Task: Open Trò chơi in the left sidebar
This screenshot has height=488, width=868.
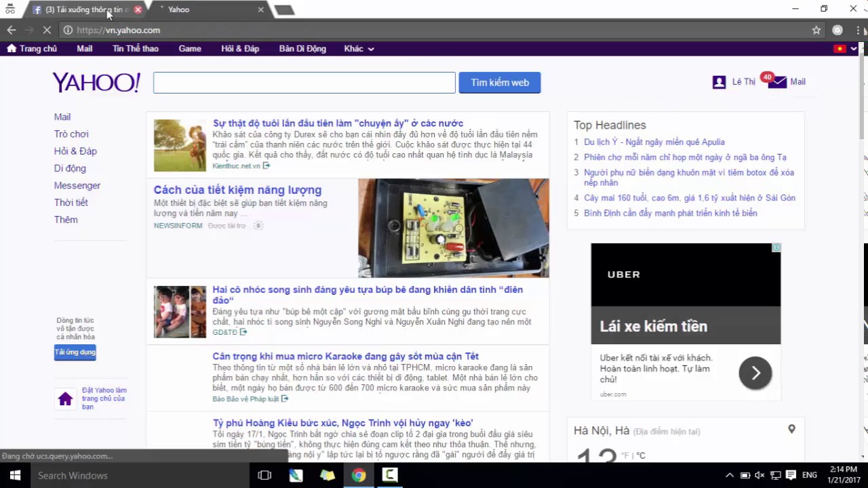Action: pos(71,134)
